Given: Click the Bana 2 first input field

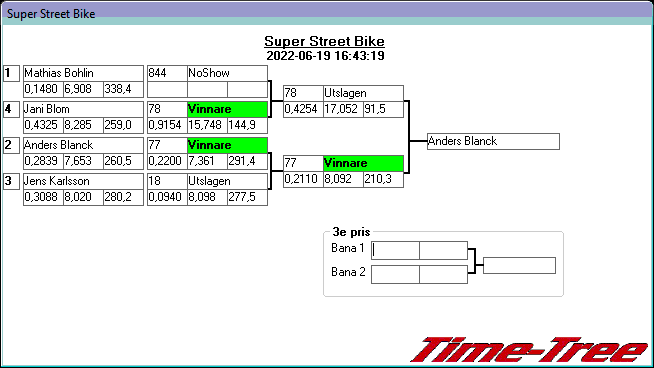Looking at the screenshot, I should click(395, 275).
